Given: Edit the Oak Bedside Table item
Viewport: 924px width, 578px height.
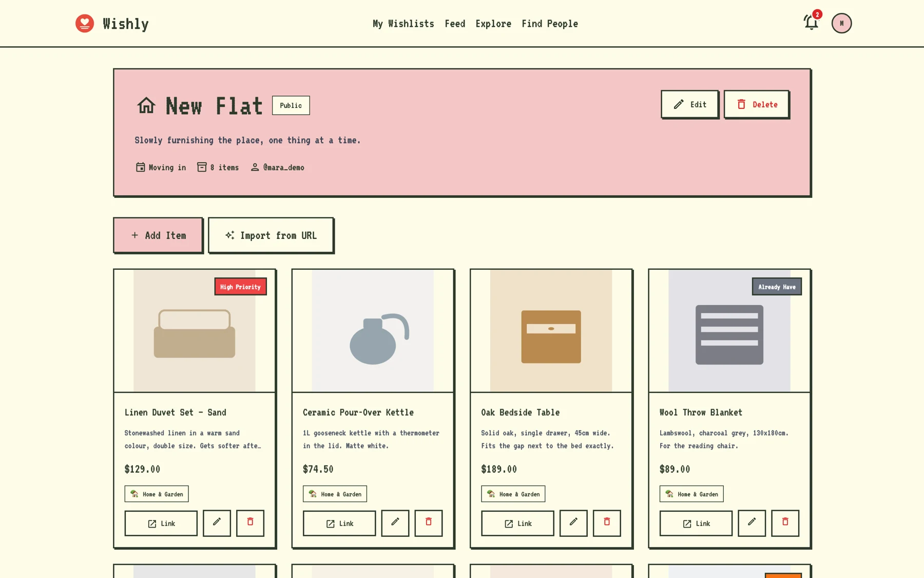Looking at the screenshot, I should click(573, 523).
